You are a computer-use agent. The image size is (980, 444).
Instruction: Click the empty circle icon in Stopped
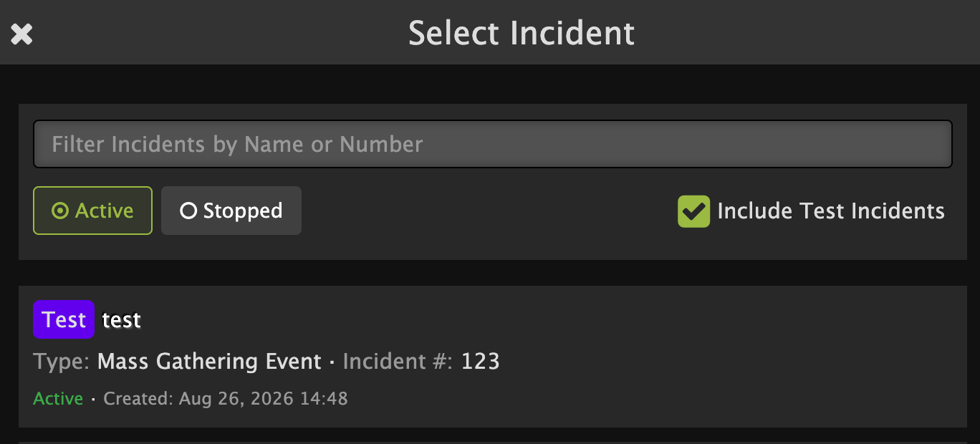188,211
